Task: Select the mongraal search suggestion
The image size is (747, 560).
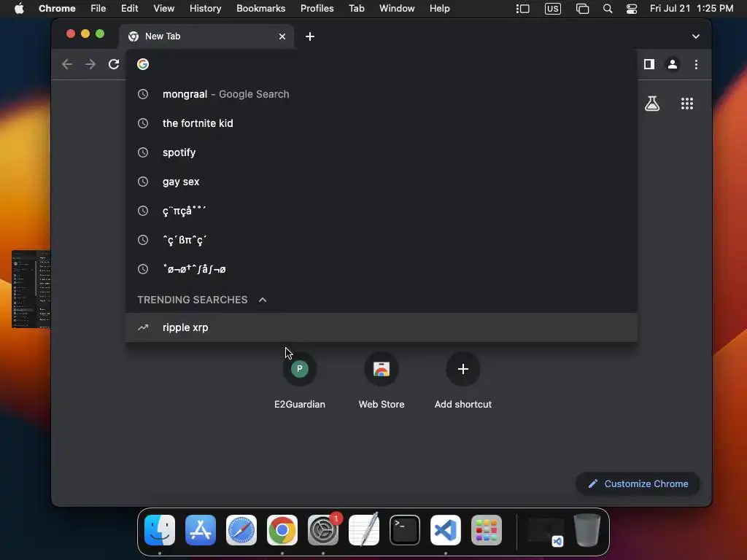Action: pos(381,94)
